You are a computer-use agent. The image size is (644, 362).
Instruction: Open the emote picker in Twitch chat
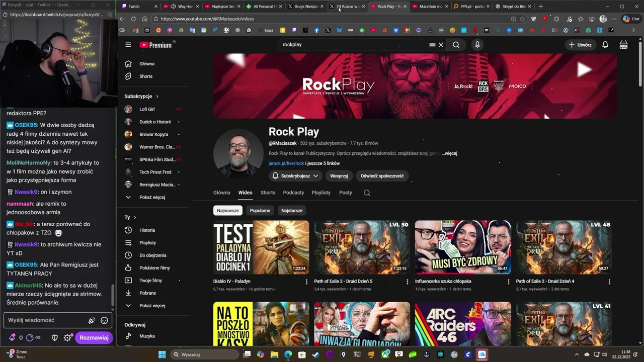(x=104, y=320)
